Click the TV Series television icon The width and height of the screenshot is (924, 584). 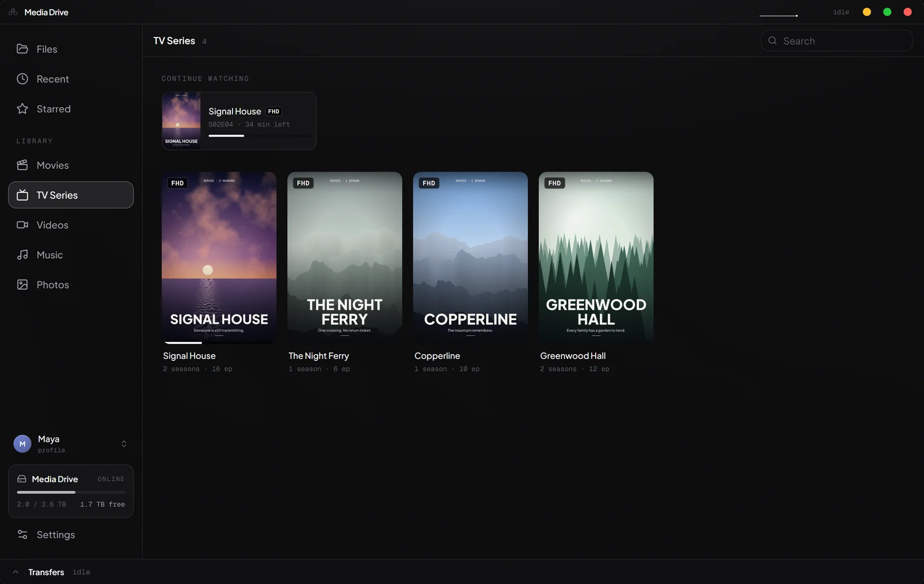click(22, 195)
